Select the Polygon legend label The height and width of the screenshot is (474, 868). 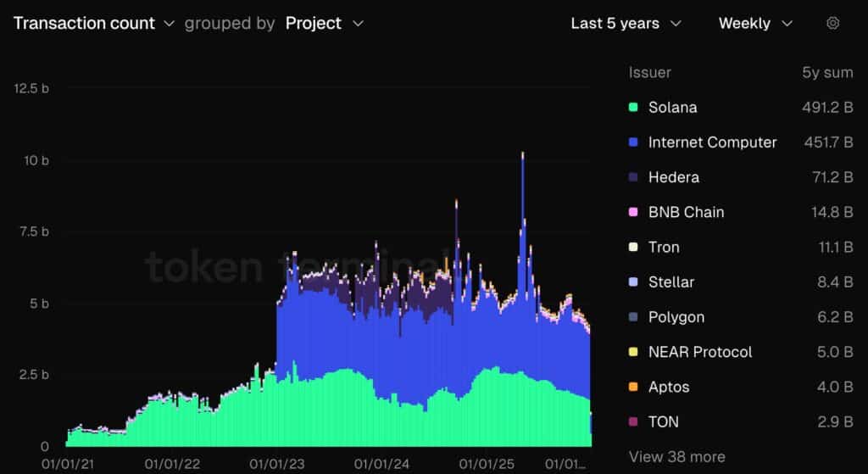(676, 317)
